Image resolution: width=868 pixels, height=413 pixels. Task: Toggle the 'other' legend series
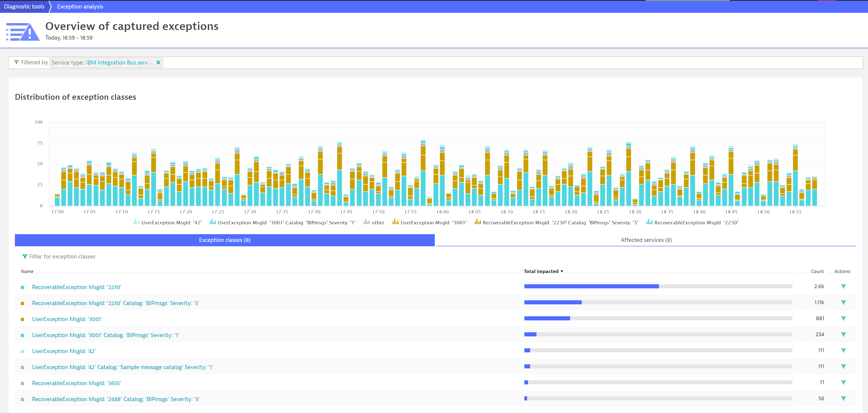[374, 223]
